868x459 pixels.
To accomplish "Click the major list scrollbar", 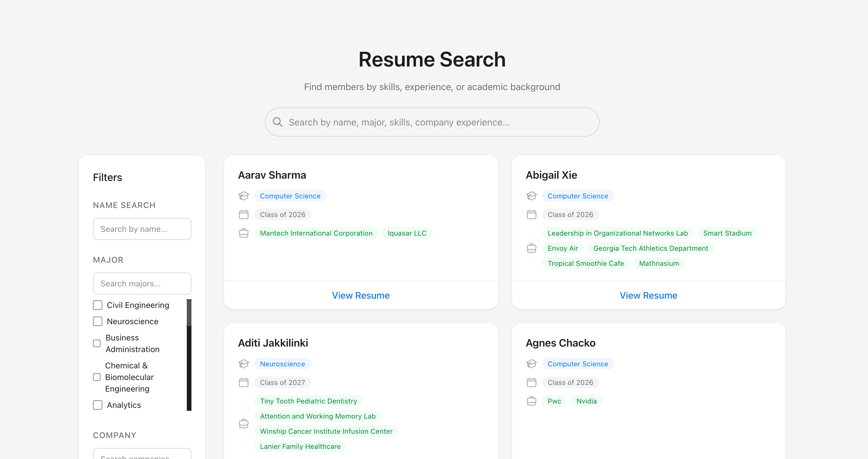I will [x=189, y=355].
